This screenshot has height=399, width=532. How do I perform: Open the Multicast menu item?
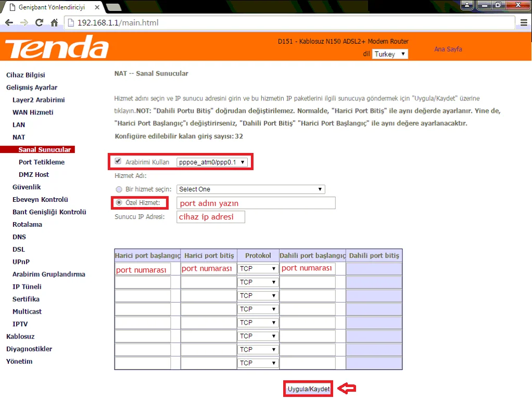[27, 312]
